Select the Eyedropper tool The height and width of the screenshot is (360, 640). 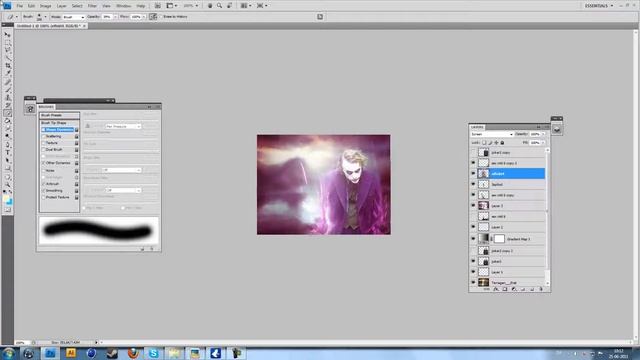8,73
